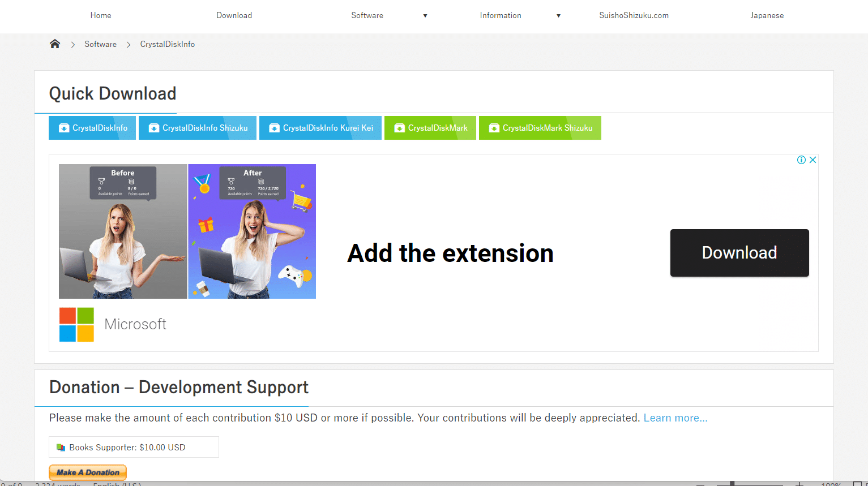Click the After image in the ad
This screenshot has height=486, width=868.
click(x=252, y=231)
